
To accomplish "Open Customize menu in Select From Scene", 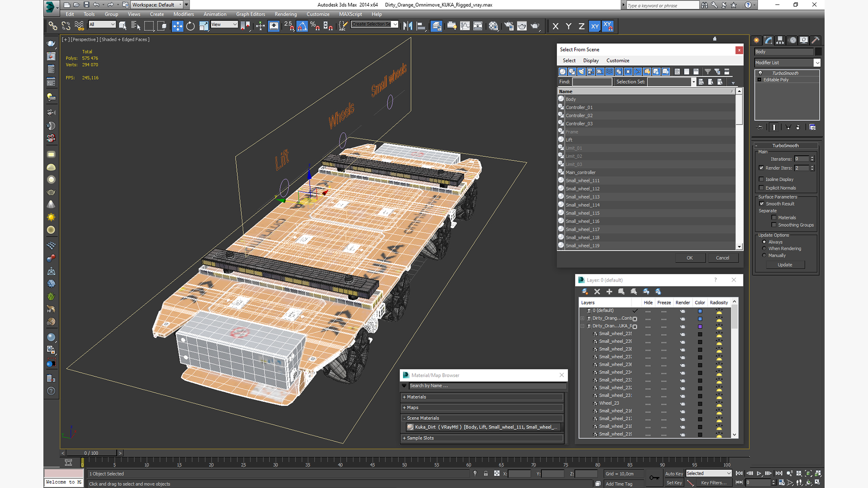I will 618,61.
